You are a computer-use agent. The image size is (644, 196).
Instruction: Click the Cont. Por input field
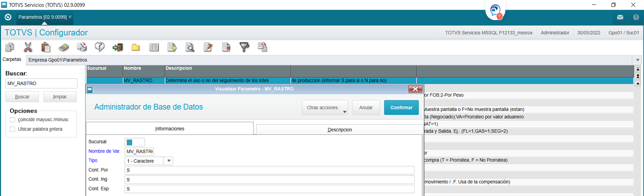[x=270, y=170]
